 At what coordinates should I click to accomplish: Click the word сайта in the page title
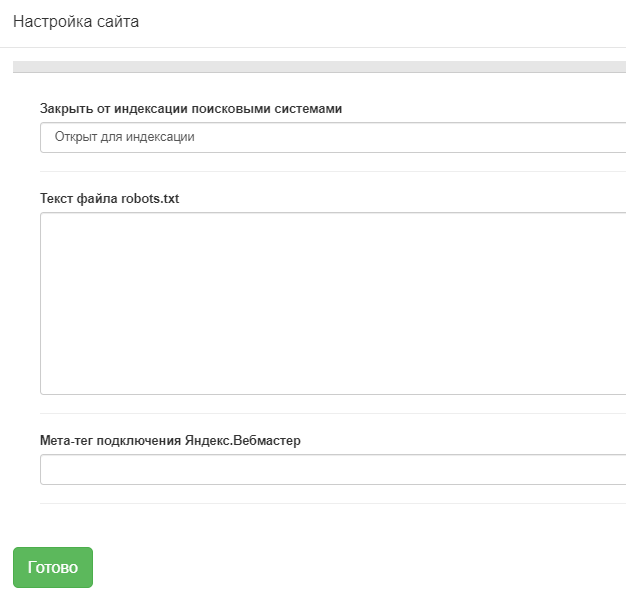click(x=118, y=22)
